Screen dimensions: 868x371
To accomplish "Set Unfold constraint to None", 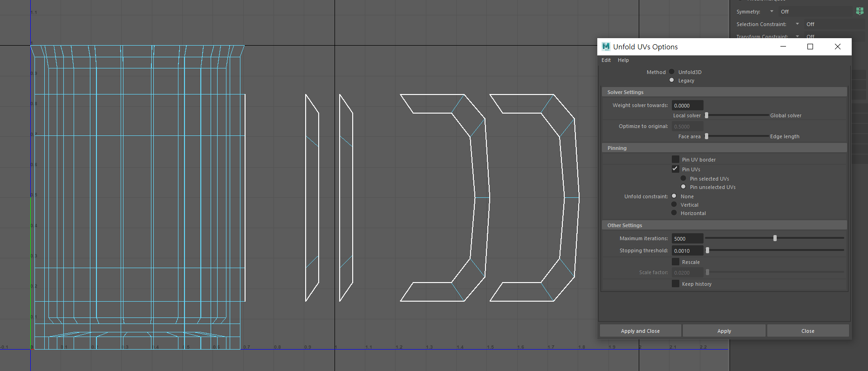I will (x=674, y=196).
